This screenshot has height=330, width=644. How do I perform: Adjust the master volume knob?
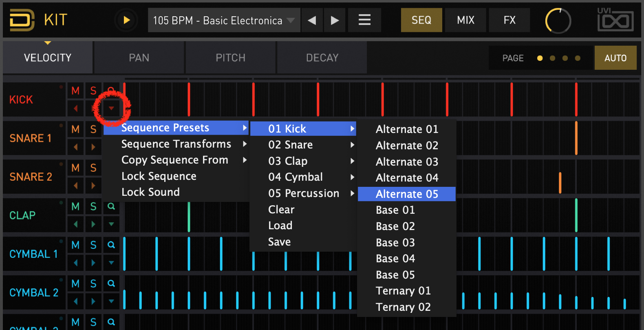tap(558, 20)
